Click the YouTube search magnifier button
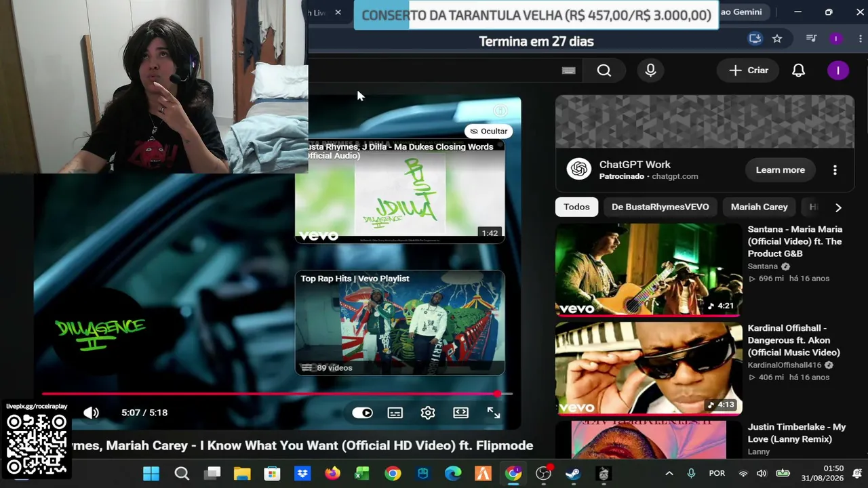 point(604,70)
